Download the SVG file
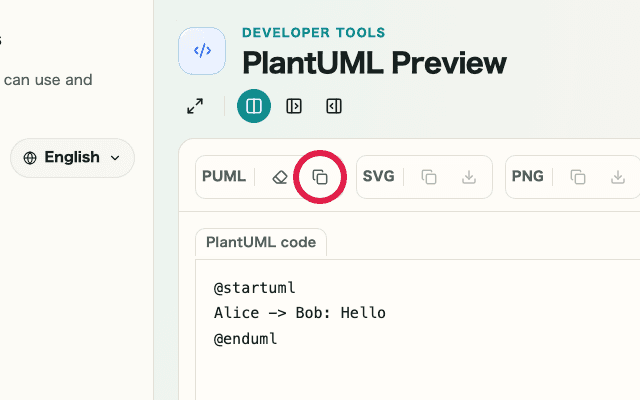This screenshot has height=400, width=640. [469, 177]
